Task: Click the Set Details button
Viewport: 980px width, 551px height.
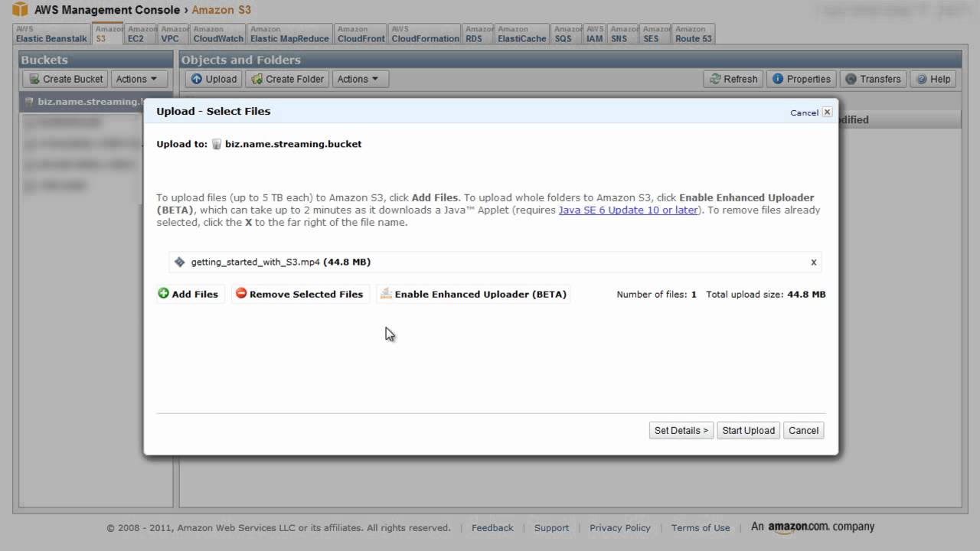Action: 681,430
